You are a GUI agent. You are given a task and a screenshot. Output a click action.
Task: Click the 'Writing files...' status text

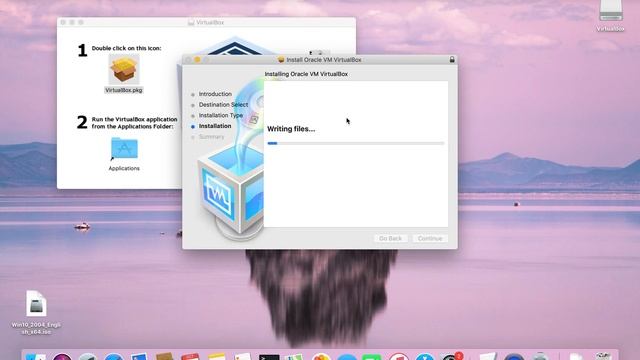(x=291, y=129)
